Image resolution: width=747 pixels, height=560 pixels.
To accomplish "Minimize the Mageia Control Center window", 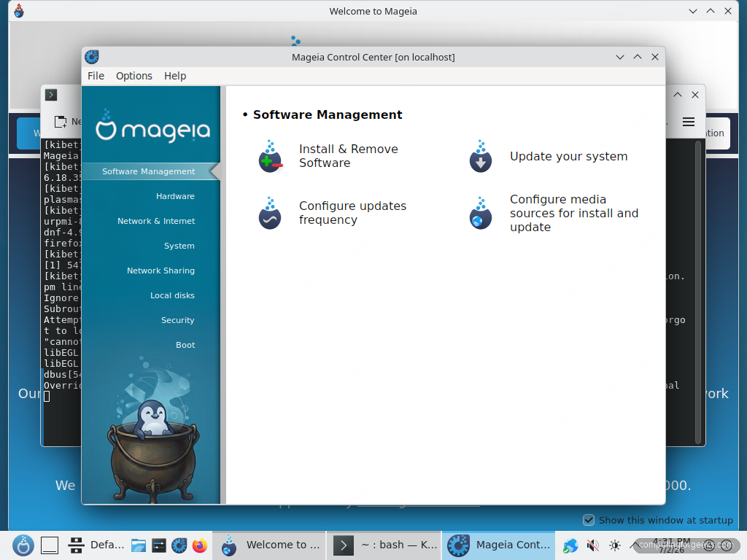I will (620, 57).
